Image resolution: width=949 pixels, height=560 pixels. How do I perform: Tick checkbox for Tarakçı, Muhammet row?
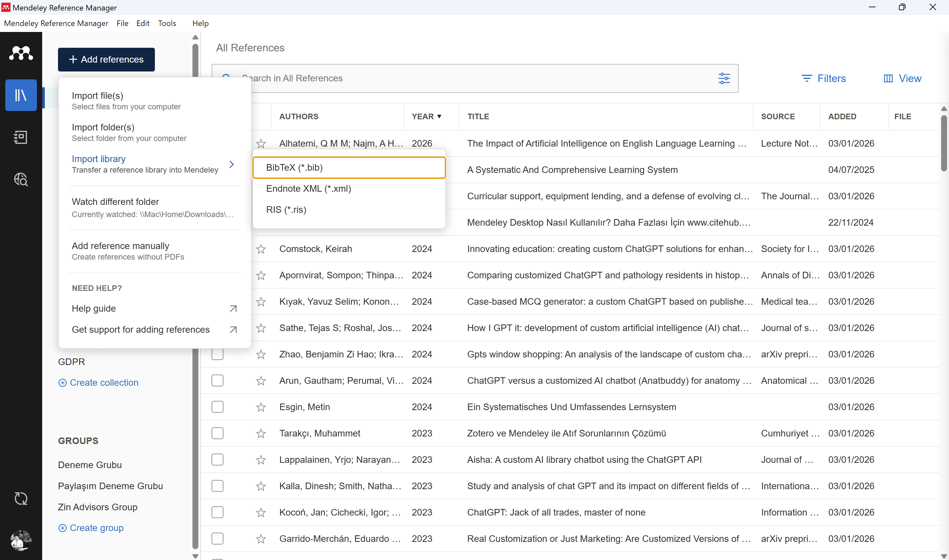pos(217,433)
